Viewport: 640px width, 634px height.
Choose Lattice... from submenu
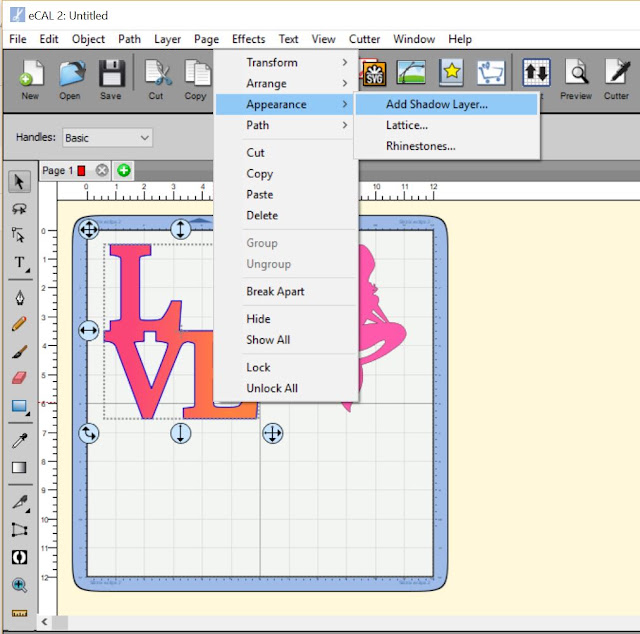tap(447, 125)
